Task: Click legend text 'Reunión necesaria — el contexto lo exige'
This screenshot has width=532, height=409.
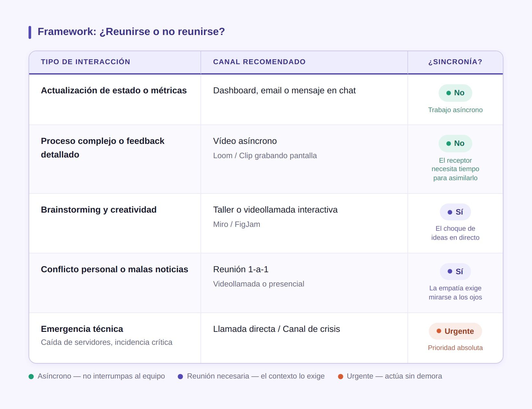Action: 256,376
